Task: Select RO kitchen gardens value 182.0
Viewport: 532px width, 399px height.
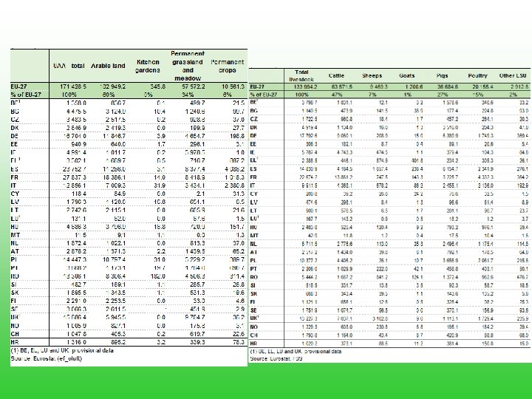Action: click(158, 276)
